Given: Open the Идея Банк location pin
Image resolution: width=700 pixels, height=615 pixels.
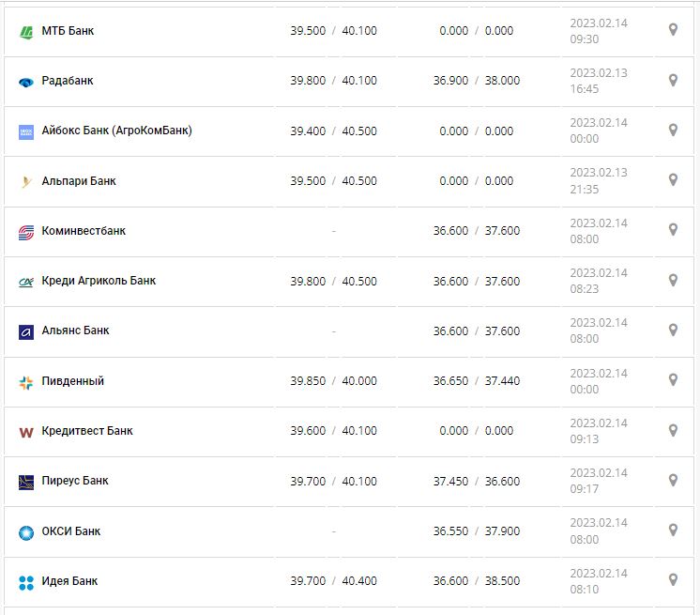Looking at the screenshot, I should 673,579.
